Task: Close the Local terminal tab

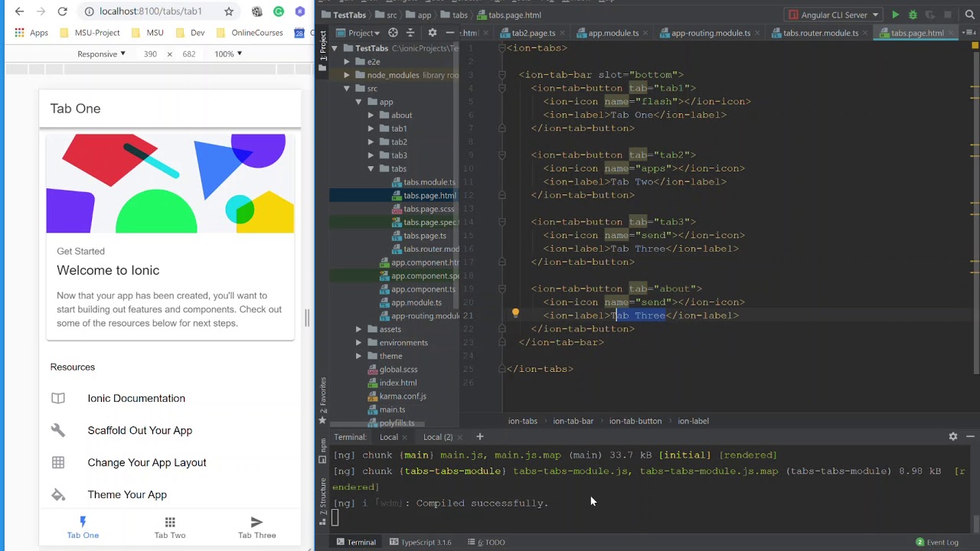Action: [407, 437]
